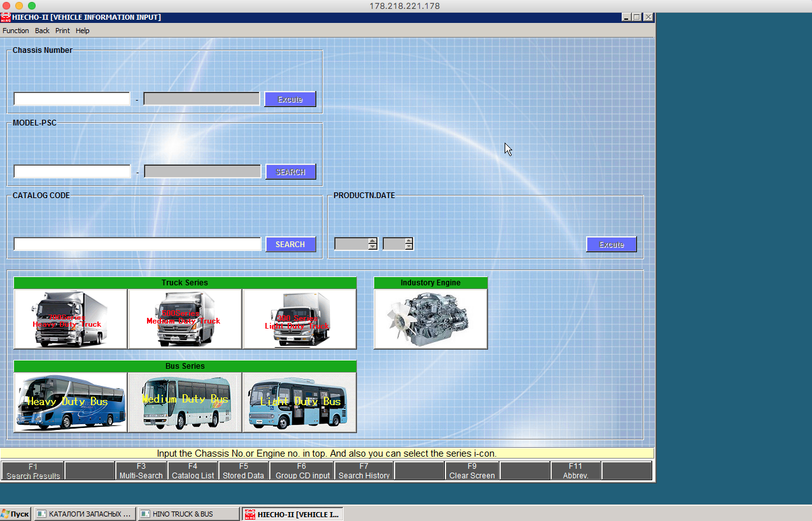This screenshot has height=521, width=812.
Task: Focus the Catalog Code text field
Action: pos(137,245)
